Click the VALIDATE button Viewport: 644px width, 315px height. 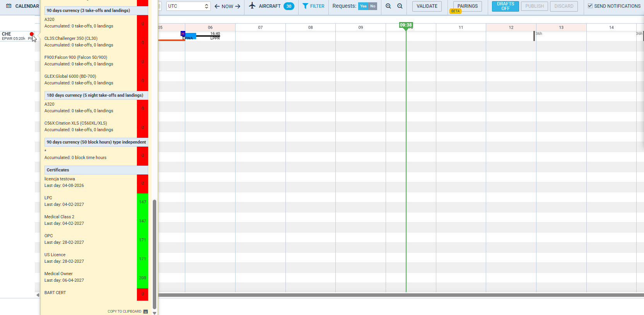pyautogui.click(x=427, y=6)
